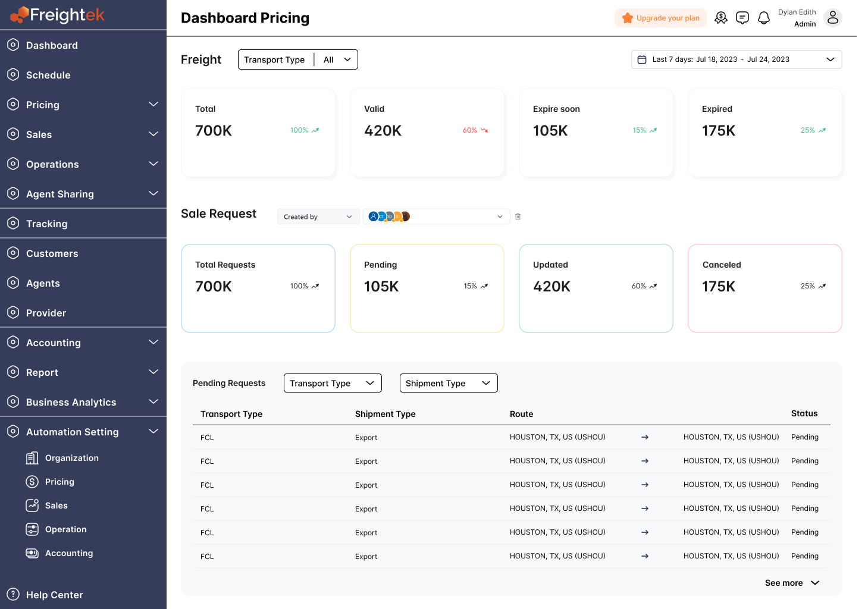This screenshot has width=868, height=609.
Task: View notifications via the bell icon
Action: click(764, 18)
